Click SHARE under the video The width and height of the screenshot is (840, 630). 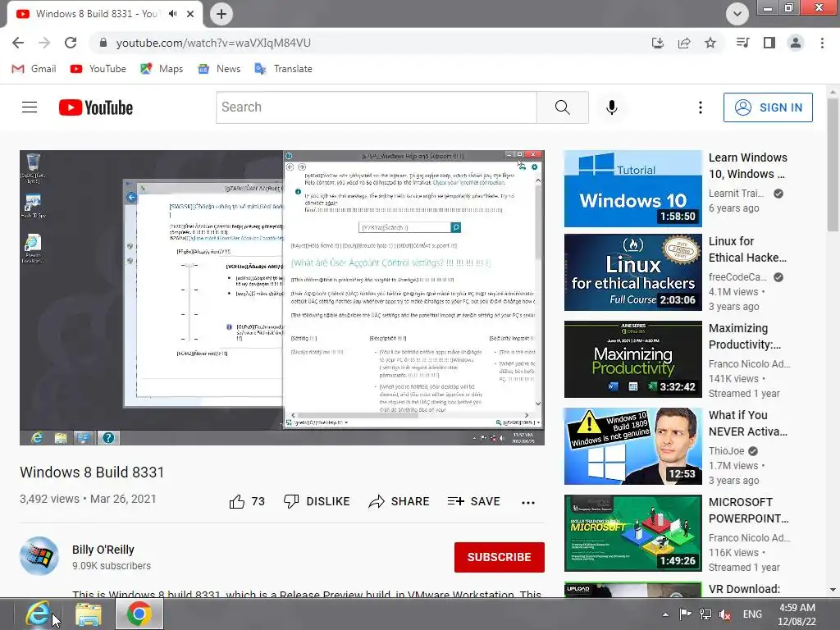[399, 501]
